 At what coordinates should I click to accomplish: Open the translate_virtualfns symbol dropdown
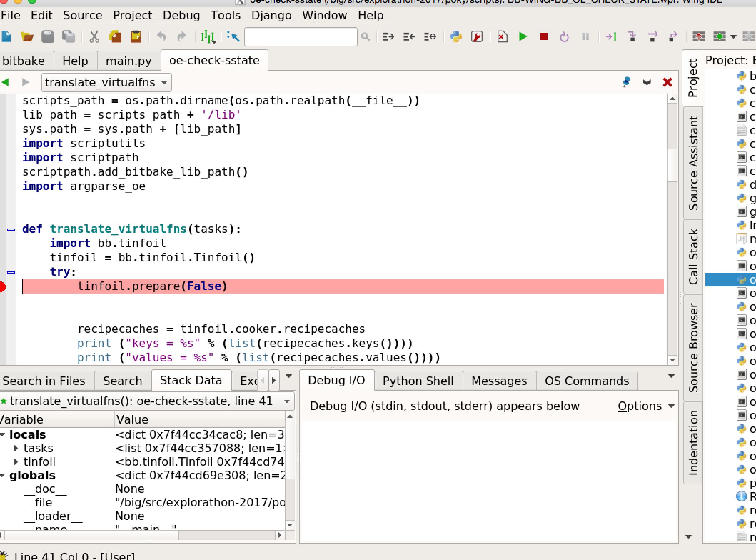[x=106, y=82]
